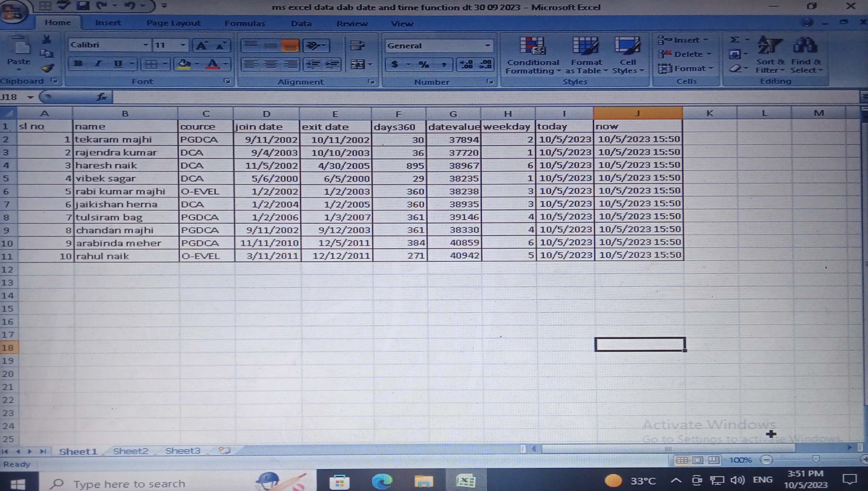Switch to the Formulas ribbon tab

245,23
